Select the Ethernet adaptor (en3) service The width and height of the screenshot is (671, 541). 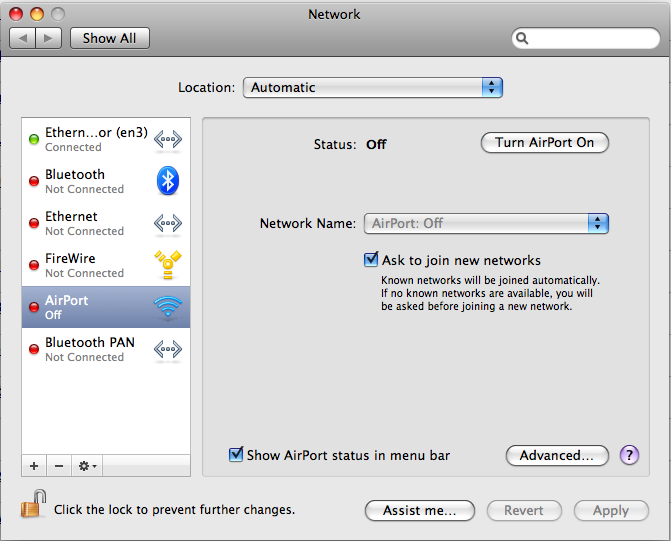(x=106, y=140)
